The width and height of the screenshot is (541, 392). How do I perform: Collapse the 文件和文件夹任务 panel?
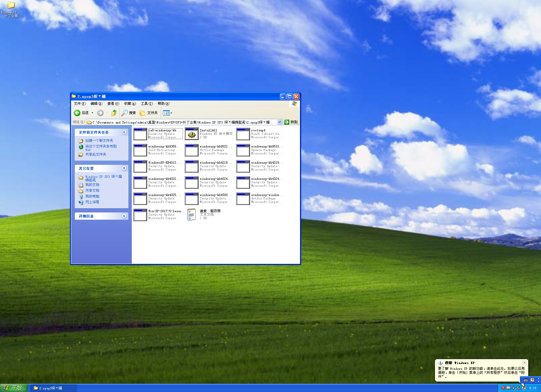coord(124,132)
